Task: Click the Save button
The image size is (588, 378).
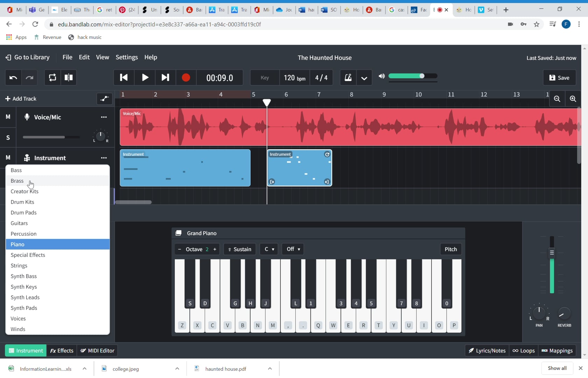Action: [559, 78]
